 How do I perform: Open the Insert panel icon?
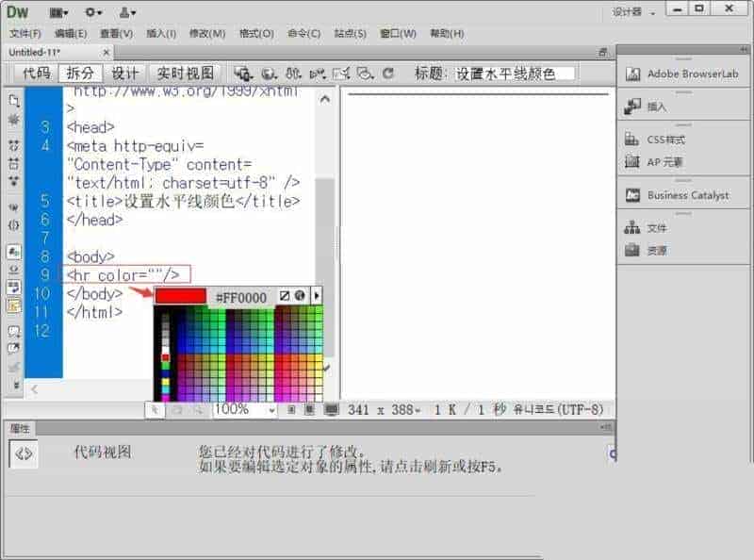tap(632, 107)
